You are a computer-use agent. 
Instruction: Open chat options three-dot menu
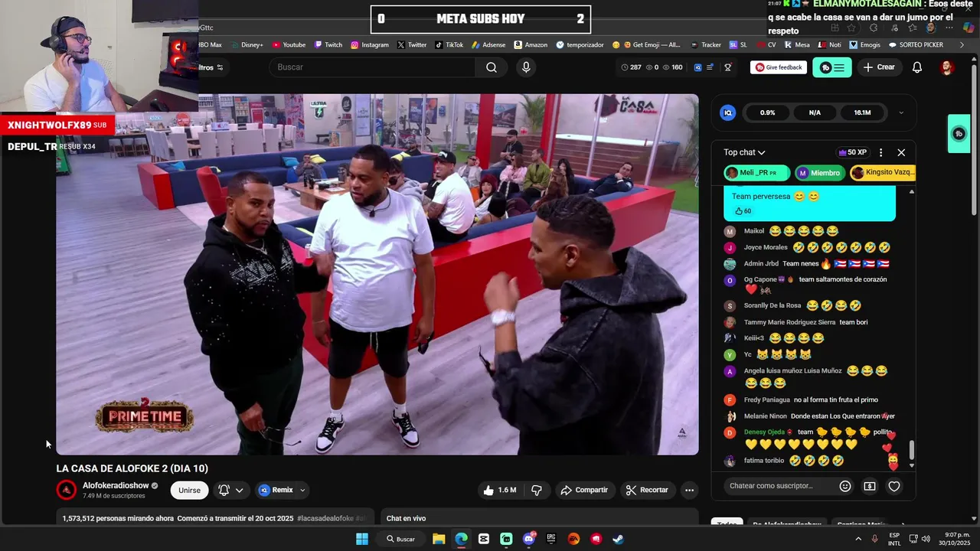[880, 152]
